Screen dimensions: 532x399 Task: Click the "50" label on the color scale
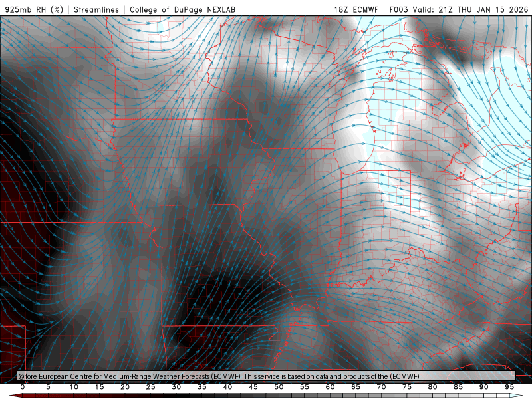(279, 387)
